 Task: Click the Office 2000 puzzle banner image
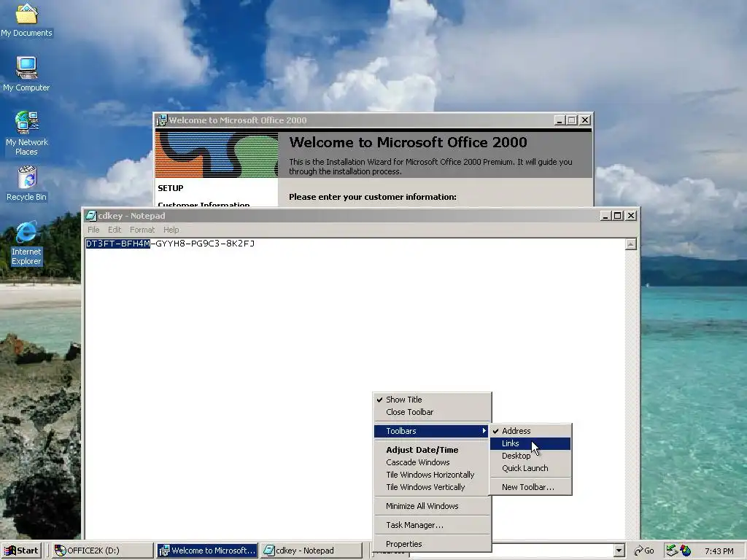pyautogui.click(x=217, y=155)
